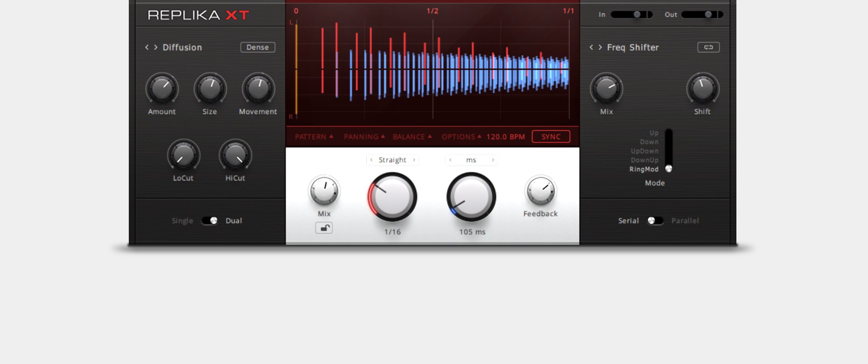868x364 pixels.
Task: Click the Parallel label
Action: click(x=685, y=221)
